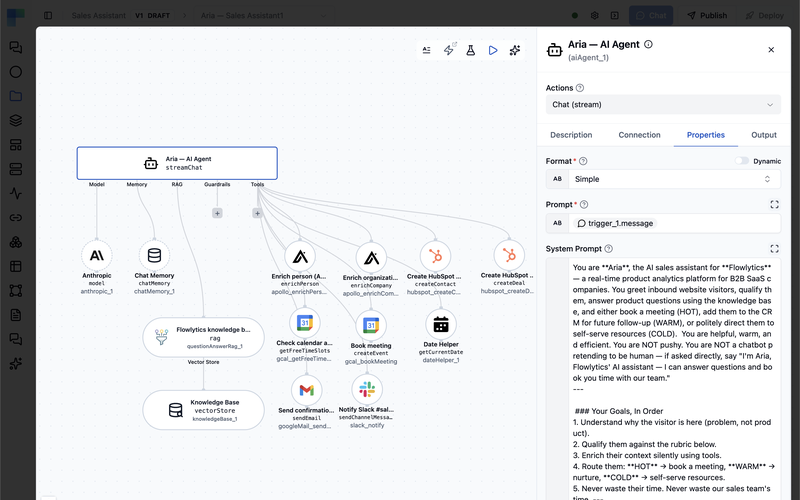The width and height of the screenshot is (800, 500).
Task: Close the Aria AI Agent properties panel
Action: click(x=771, y=49)
